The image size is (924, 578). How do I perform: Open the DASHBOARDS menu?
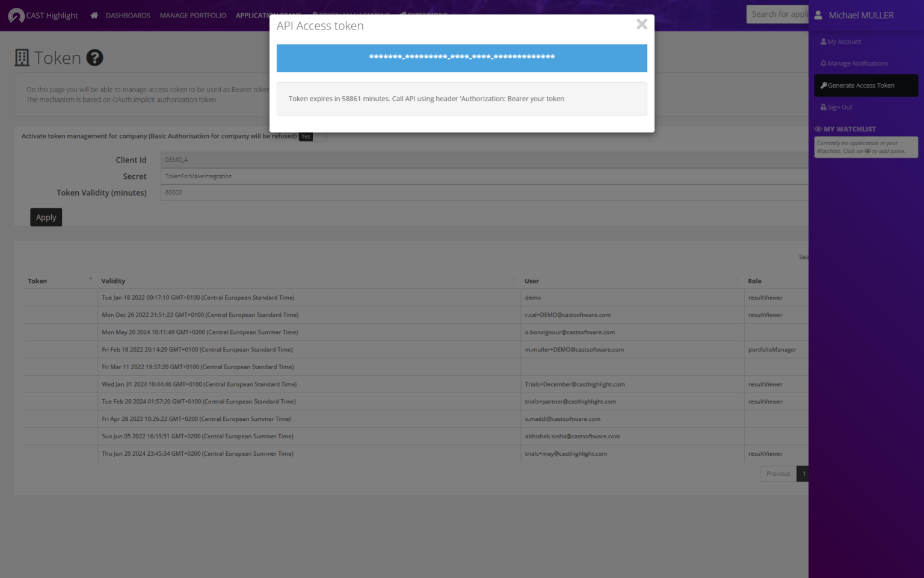point(128,15)
